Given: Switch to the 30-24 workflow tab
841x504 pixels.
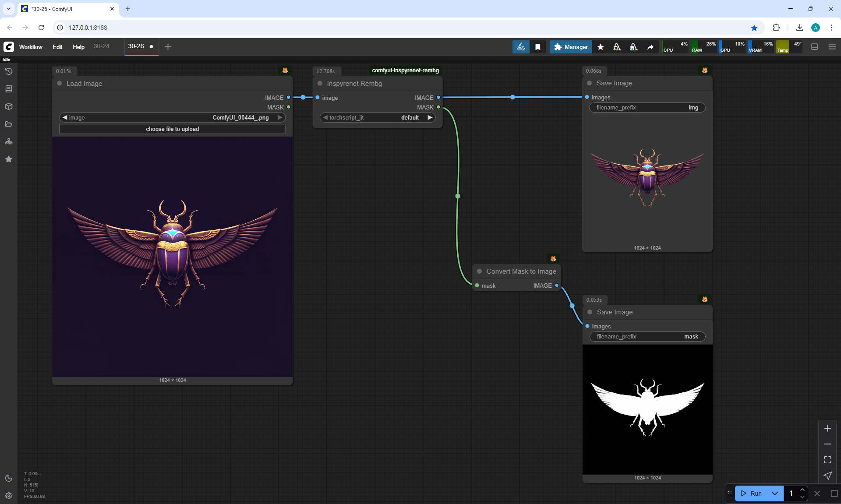Looking at the screenshot, I should coord(102,46).
